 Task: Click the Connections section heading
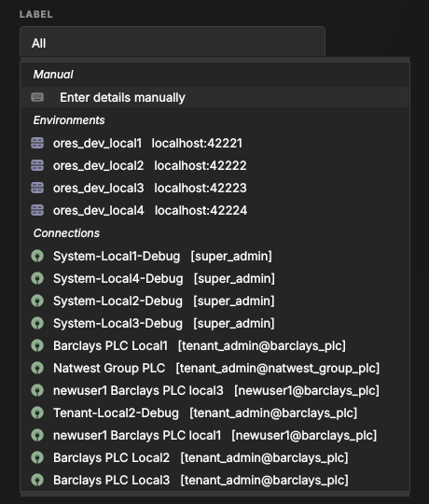(x=66, y=233)
